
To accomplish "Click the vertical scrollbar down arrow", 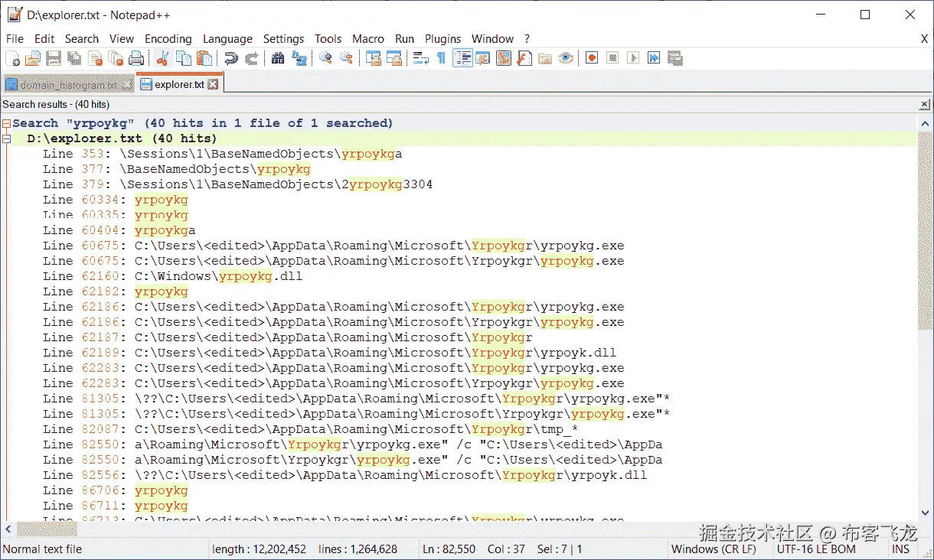I will pyautogui.click(x=925, y=514).
